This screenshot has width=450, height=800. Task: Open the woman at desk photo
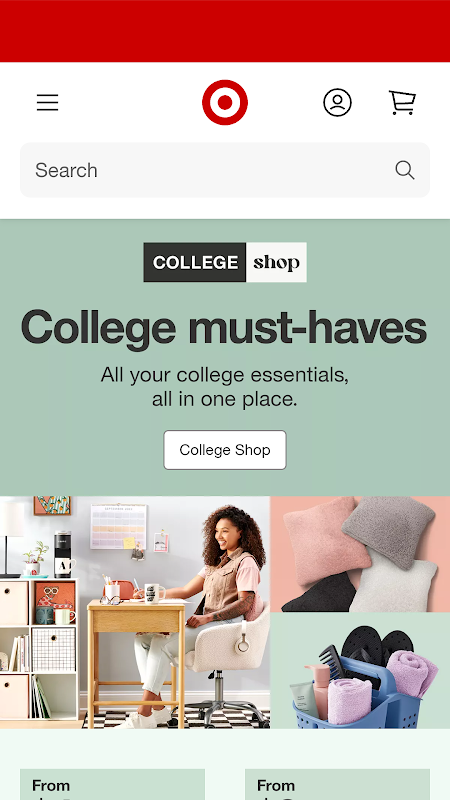(x=135, y=612)
